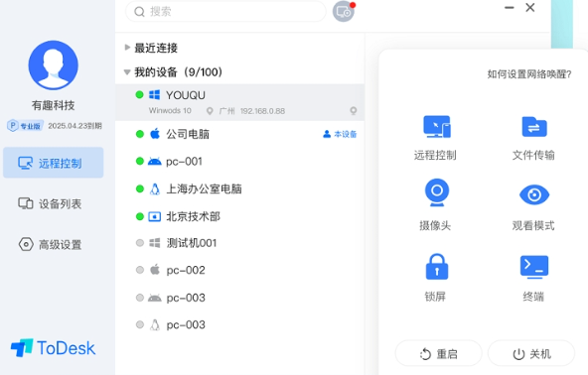588x375 pixels.
Task: Open the Camera (摄像头) icon
Action: click(437, 192)
